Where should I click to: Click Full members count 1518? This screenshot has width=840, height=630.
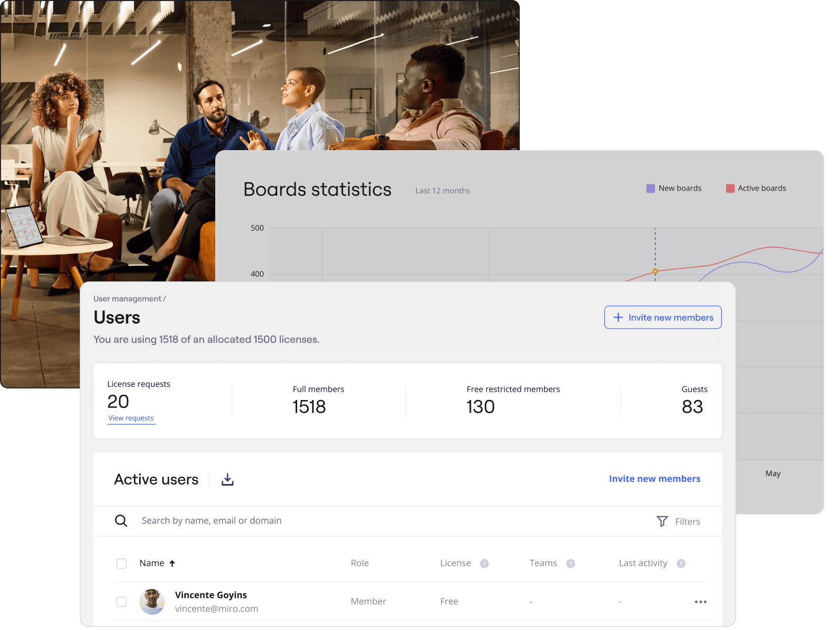[x=309, y=407]
